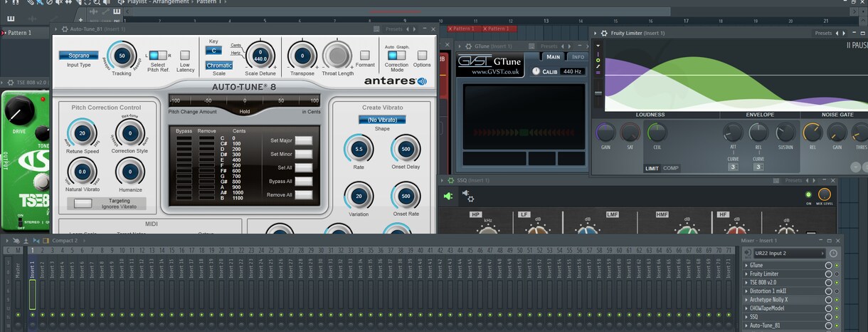This screenshot has width=868, height=332.
Task: Click the GTune calibration clock icon
Action: [x=536, y=71]
